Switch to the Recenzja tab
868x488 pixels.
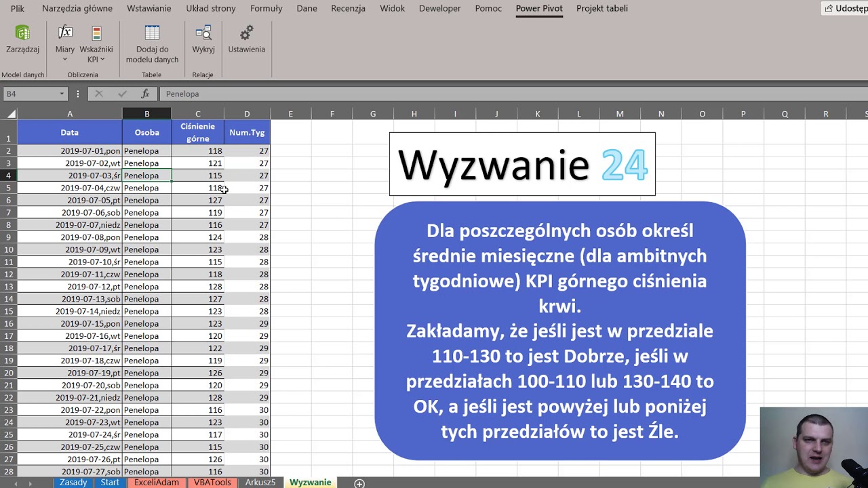pos(348,8)
